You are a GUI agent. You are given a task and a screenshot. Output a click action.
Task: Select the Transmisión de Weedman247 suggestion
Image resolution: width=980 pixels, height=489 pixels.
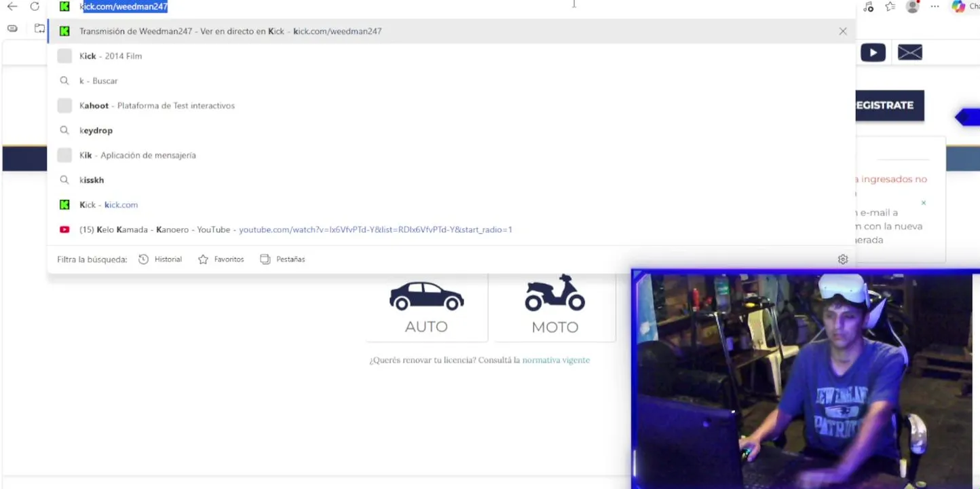click(x=451, y=31)
